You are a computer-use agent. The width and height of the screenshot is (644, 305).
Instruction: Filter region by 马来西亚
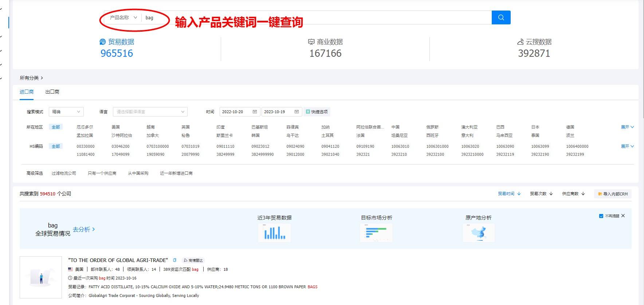pyautogui.click(x=504, y=135)
